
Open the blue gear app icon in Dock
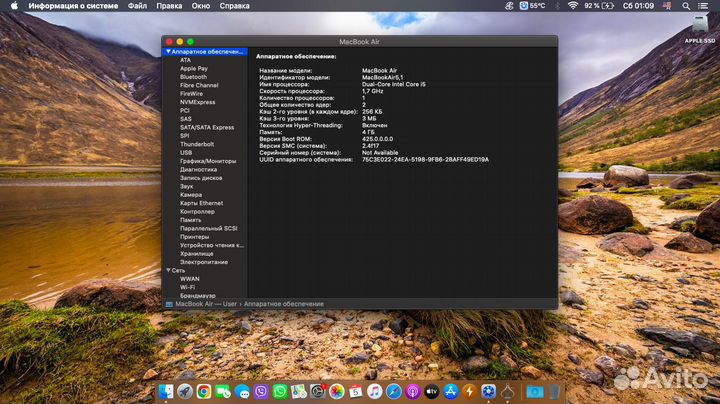(488, 392)
